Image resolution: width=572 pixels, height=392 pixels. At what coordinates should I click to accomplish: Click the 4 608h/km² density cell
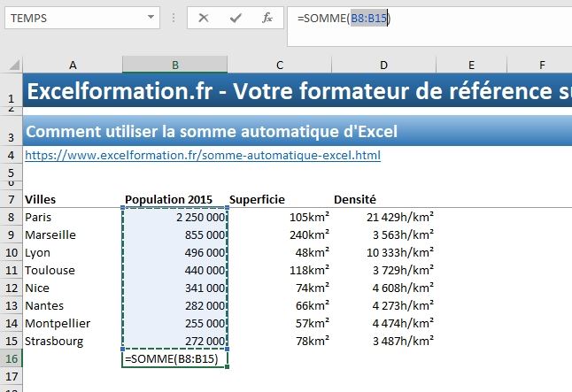[383, 288]
